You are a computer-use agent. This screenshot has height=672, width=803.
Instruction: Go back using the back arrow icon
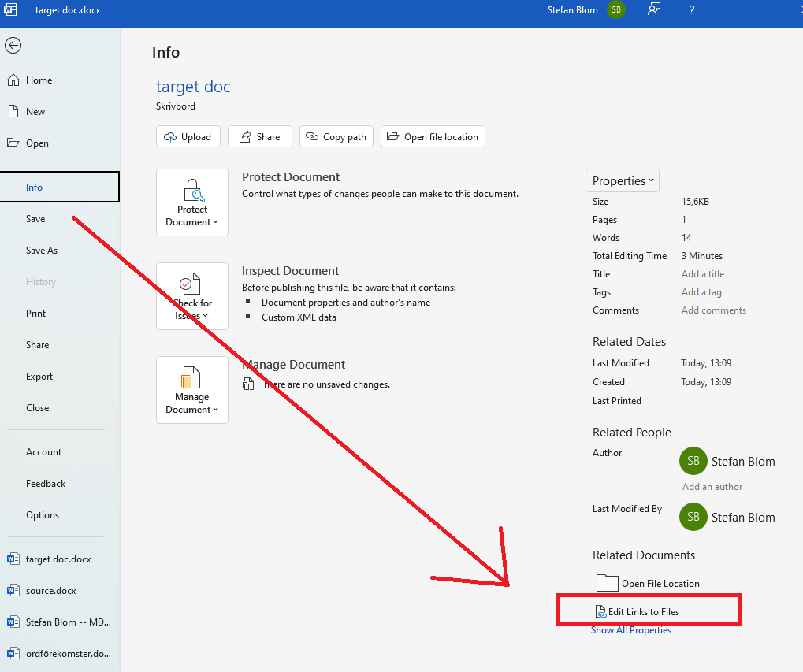(13, 46)
